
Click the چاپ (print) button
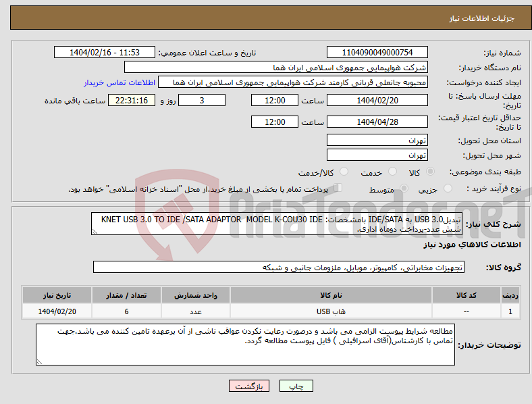[296, 386]
